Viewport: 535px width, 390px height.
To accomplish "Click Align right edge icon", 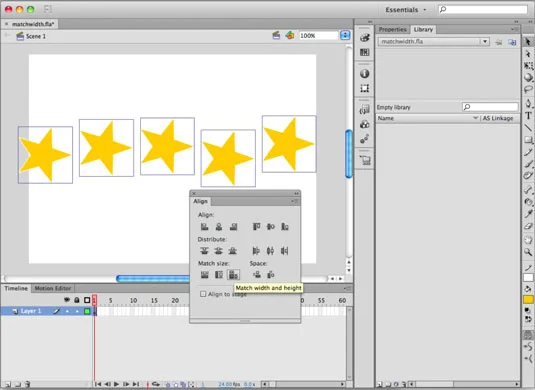I will (233, 227).
